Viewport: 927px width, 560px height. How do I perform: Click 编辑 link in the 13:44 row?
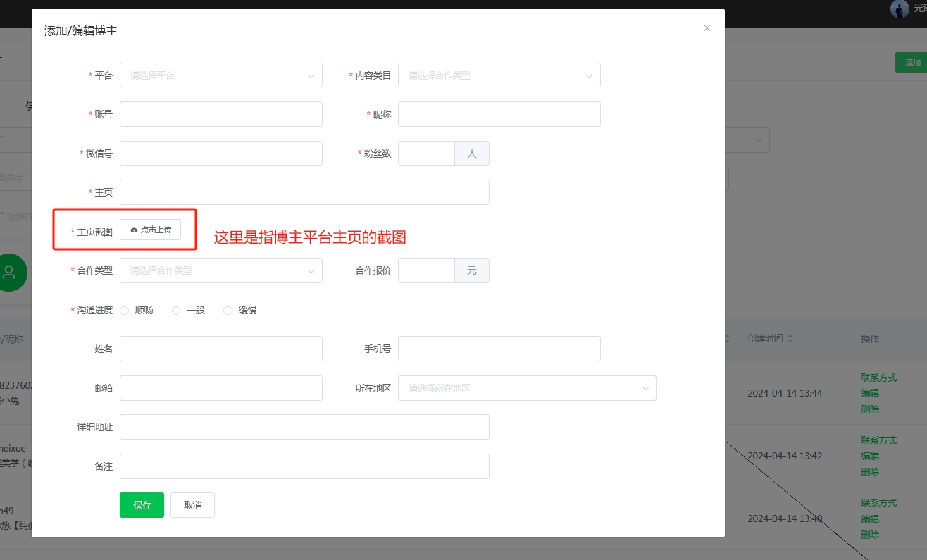pos(870,393)
